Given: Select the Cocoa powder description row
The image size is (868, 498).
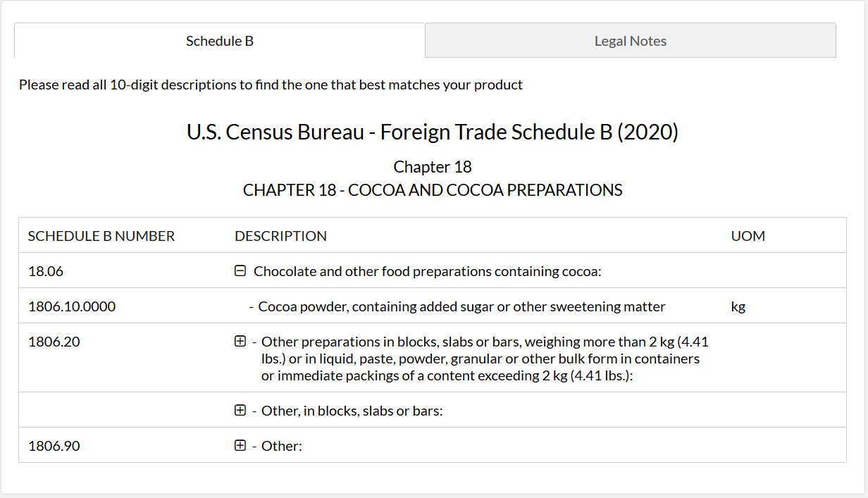Looking at the screenshot, I should pyautogui.click(x=433, y=306).
